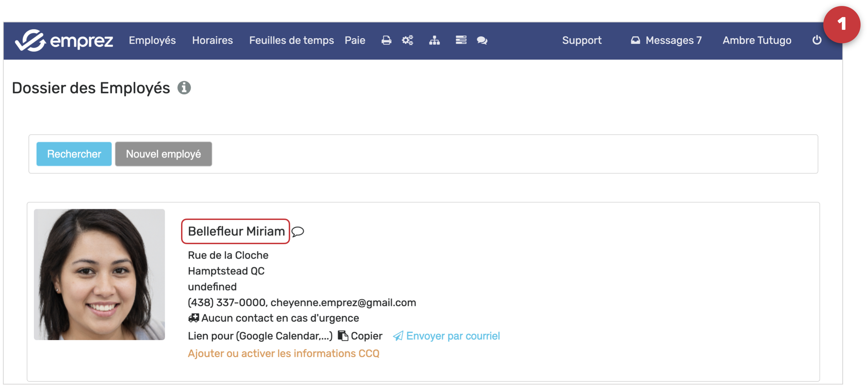Open Messages 7 inbox
Screen dimensions: 868x388
click(666, 40)
